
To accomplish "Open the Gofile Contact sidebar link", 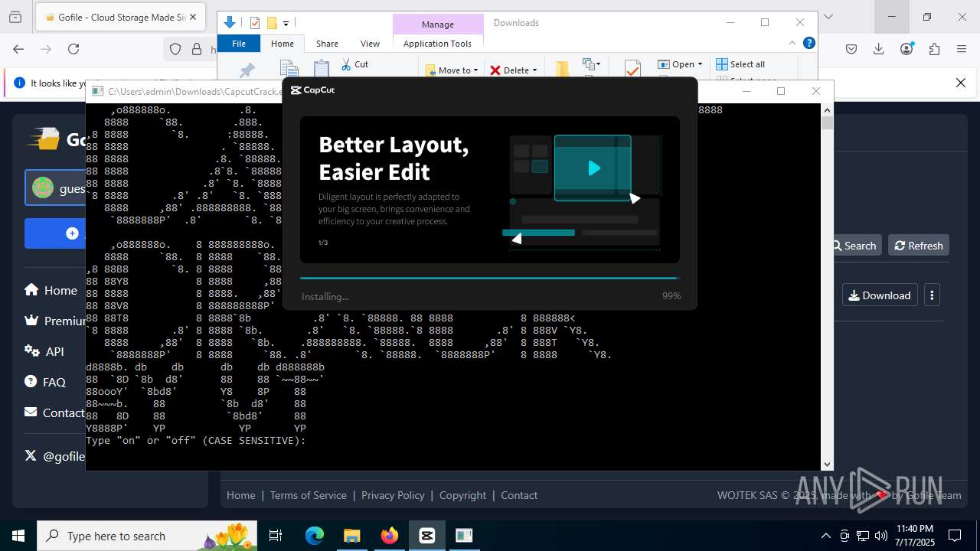I will [x=54, y=412].
